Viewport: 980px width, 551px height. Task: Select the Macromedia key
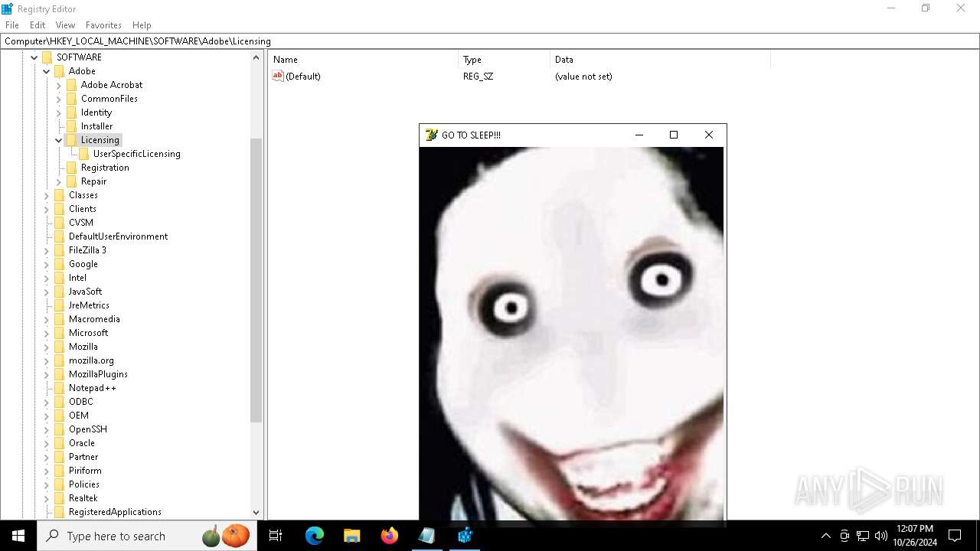[x=94, y=319]
